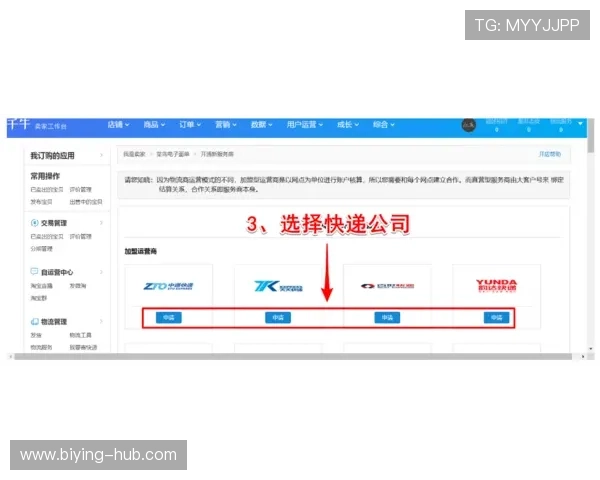Open the 店铺 dropdown menu
This screenshot has width=600, height=480.
[x=118, y=124]
